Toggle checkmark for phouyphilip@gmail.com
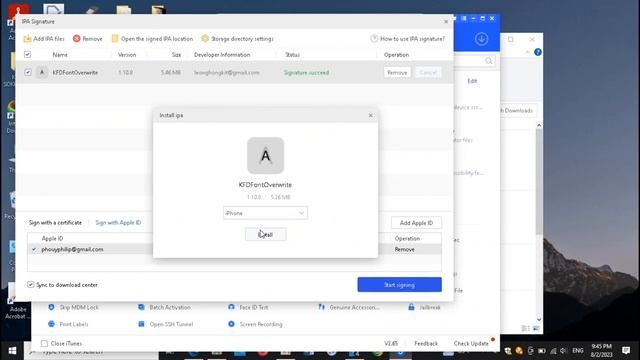This screenshot has height=360, width=640. point(34,249)
